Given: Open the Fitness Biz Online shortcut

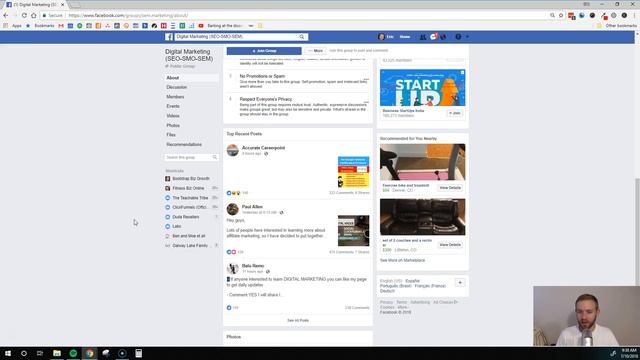Looking at the screenshot, I should pyautogui.click(x=188, y=188).
